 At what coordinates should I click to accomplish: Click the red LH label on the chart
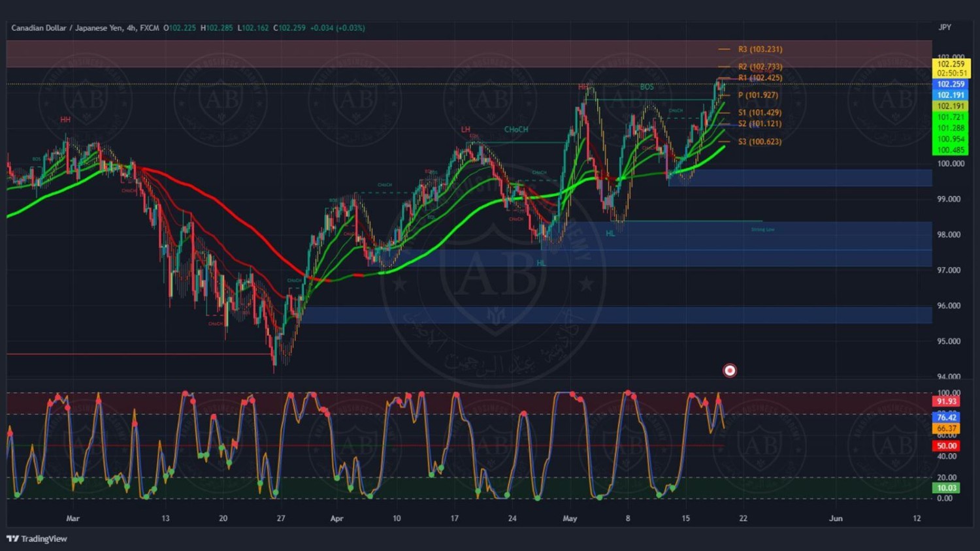[x=466, y=129]
